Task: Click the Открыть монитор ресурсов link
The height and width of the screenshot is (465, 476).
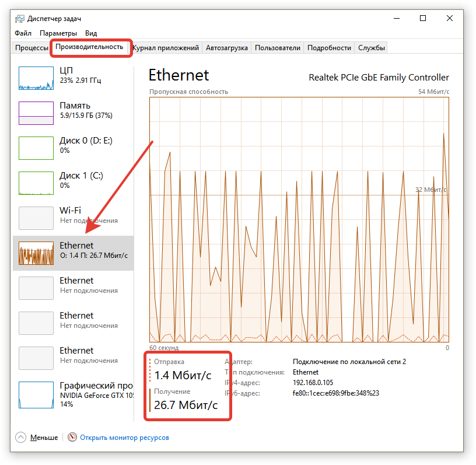Action: click(124, 437)
